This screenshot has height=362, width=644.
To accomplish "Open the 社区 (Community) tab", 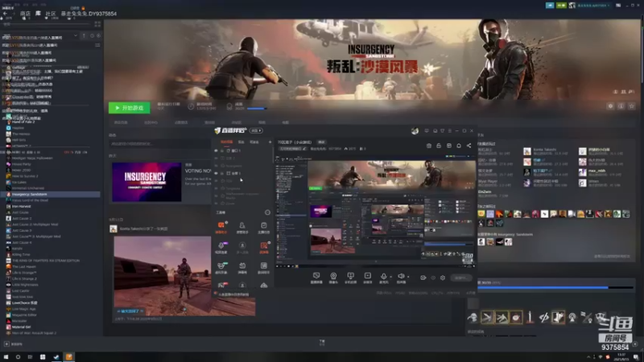I will click(x=51, y=14).
